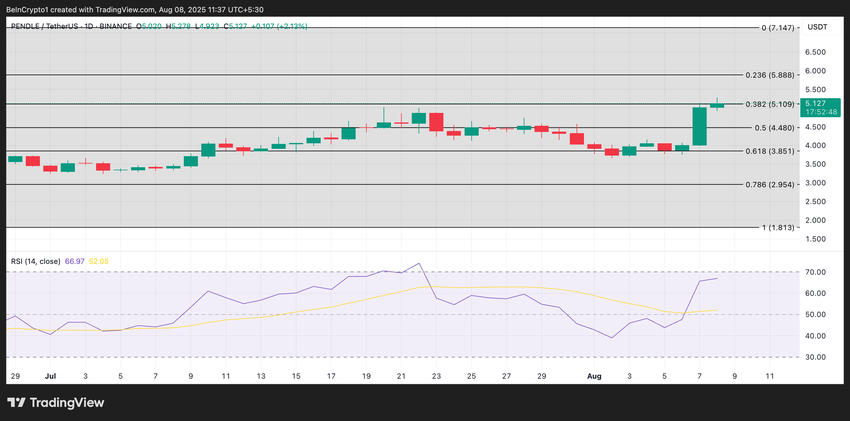Click the Jul label on the date axis
The width and height of the screenshot is (850, 421).
50,376
